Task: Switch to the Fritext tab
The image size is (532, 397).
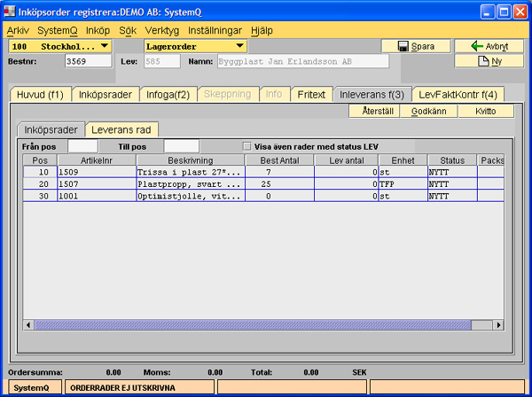Action: point(311,95)
